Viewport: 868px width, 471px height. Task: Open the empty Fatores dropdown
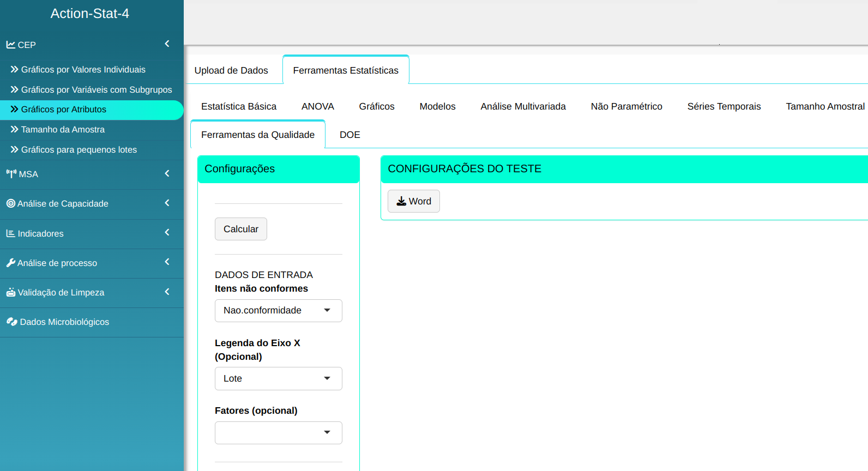278,433
